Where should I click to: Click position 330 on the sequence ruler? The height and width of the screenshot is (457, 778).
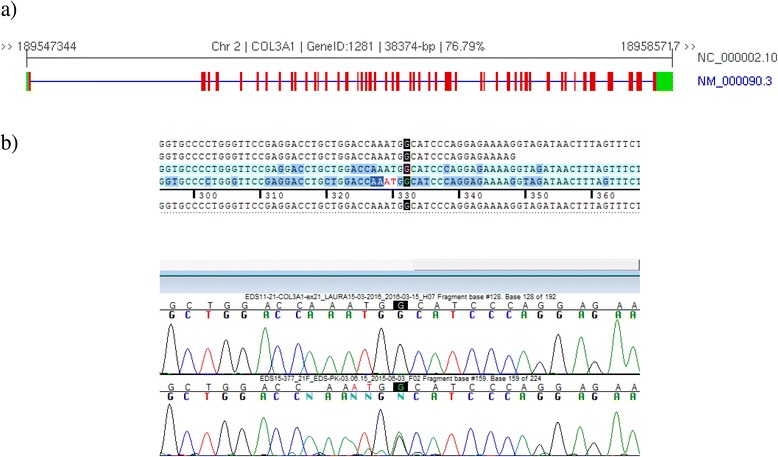pyautogui.click(x=406, y=194)
